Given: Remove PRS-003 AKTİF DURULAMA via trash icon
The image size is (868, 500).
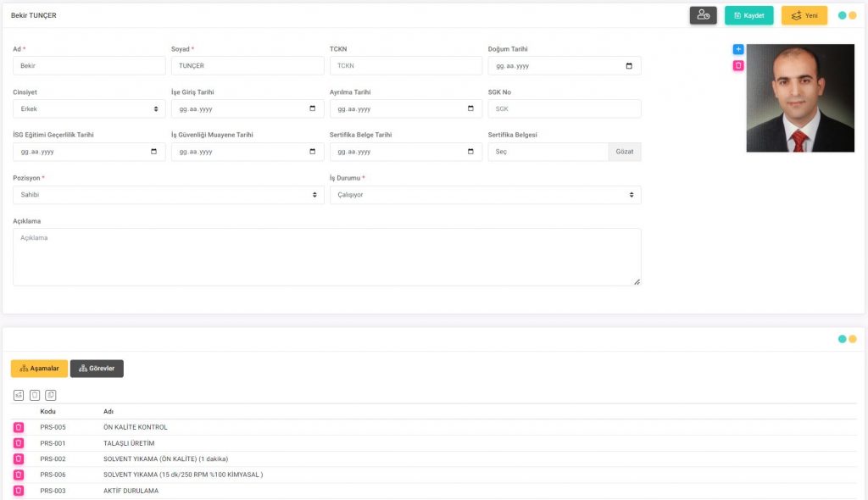Looking at the screenshot, I should point(19,491).
